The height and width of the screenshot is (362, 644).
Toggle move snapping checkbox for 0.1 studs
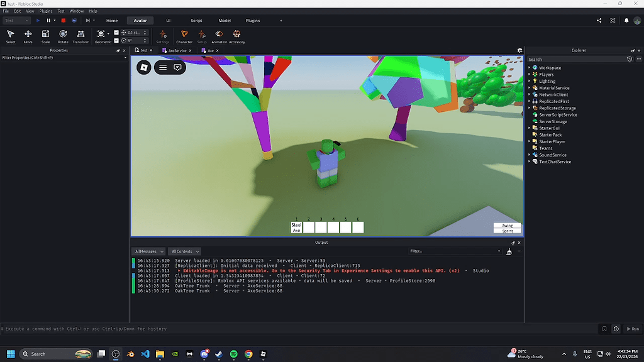[x=116, y=33]
